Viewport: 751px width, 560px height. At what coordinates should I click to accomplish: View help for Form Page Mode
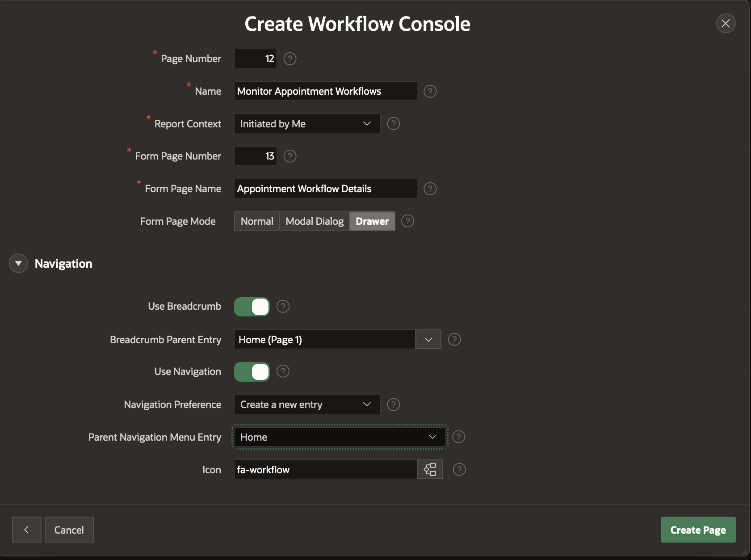click(x=407, y=221)
